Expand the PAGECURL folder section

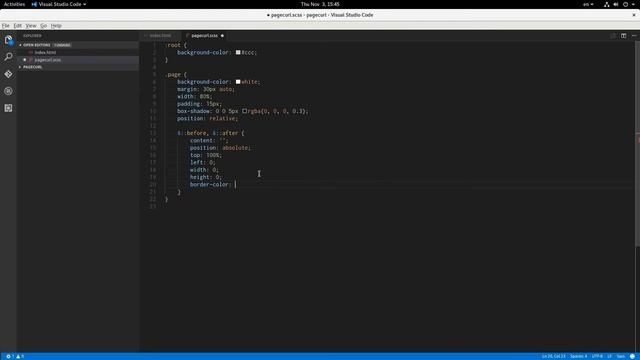(31, 67)
